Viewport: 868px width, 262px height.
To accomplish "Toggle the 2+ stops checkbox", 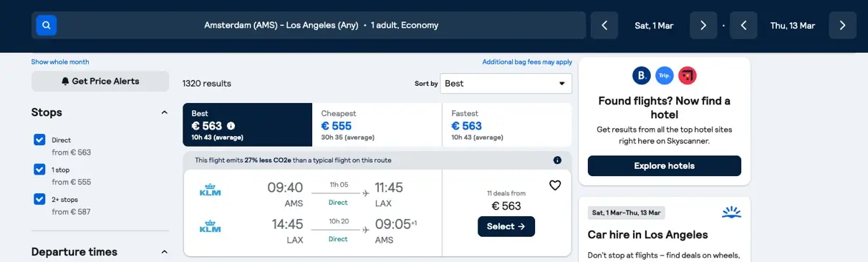I will (x=39, y=199).
